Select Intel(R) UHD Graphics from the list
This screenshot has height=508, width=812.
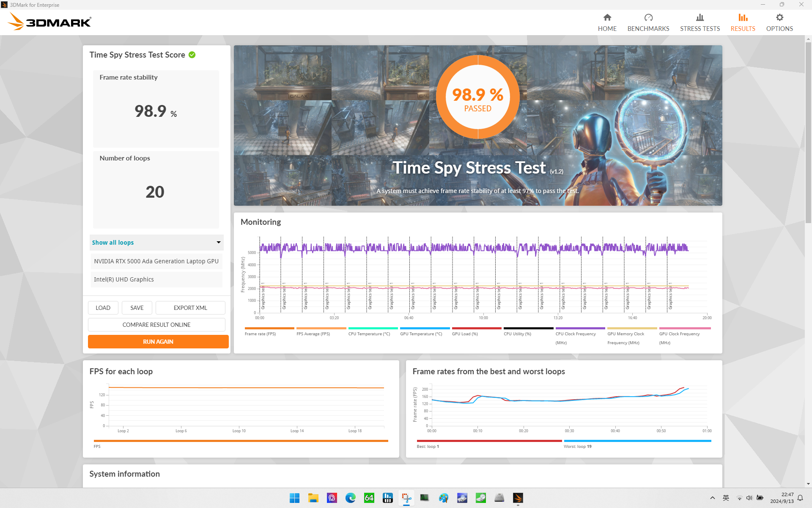123,279
